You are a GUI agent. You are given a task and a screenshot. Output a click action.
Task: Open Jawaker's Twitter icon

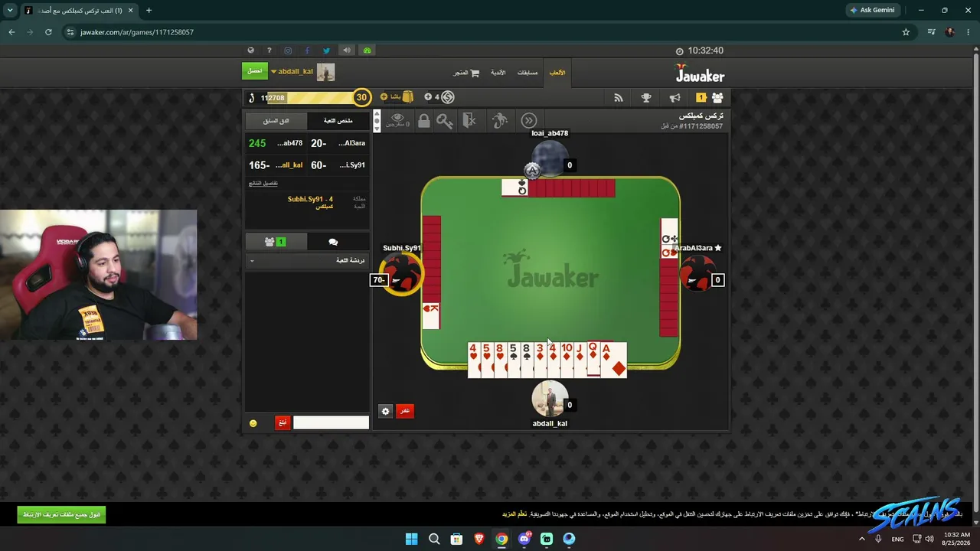[x=326, y=51]
